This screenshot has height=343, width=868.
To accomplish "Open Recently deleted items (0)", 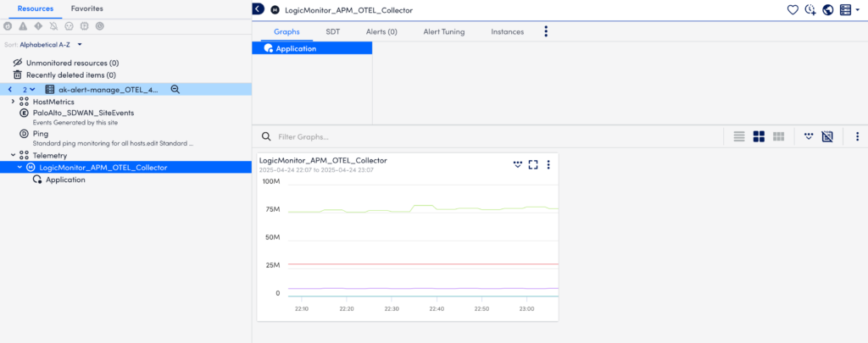I will [71, 75].
